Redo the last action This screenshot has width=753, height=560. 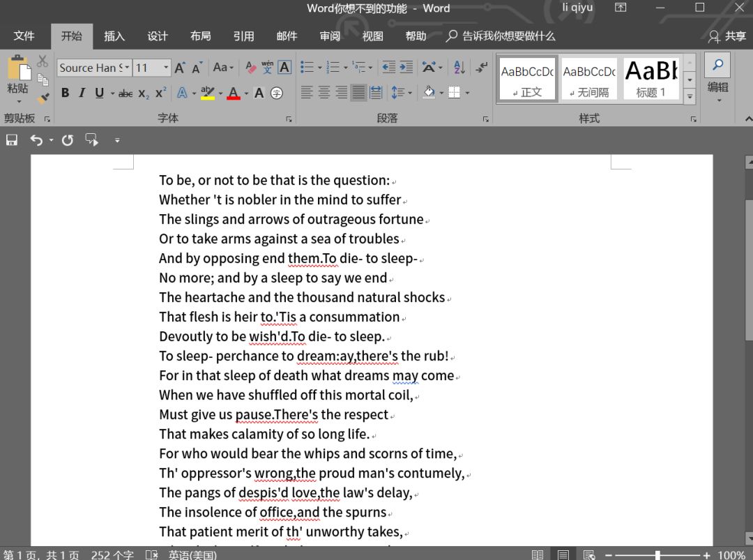pos(68,139)
